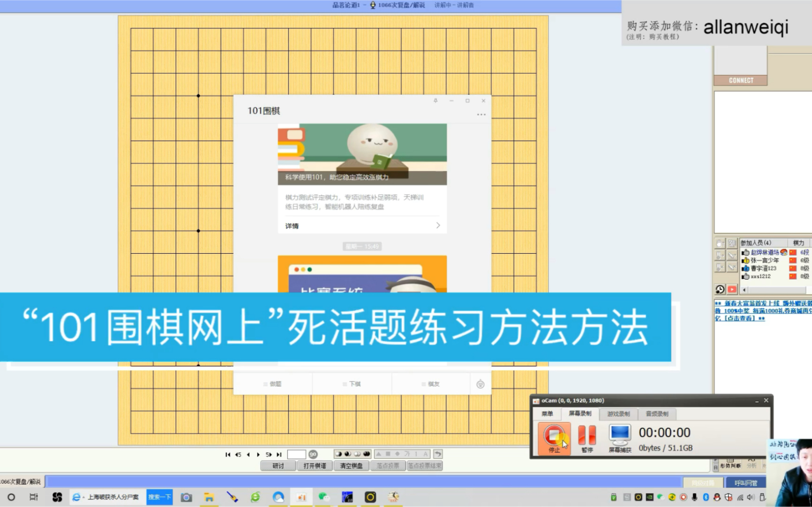Open 详情 of the 科学使用101 article

(x=362, y=225)
